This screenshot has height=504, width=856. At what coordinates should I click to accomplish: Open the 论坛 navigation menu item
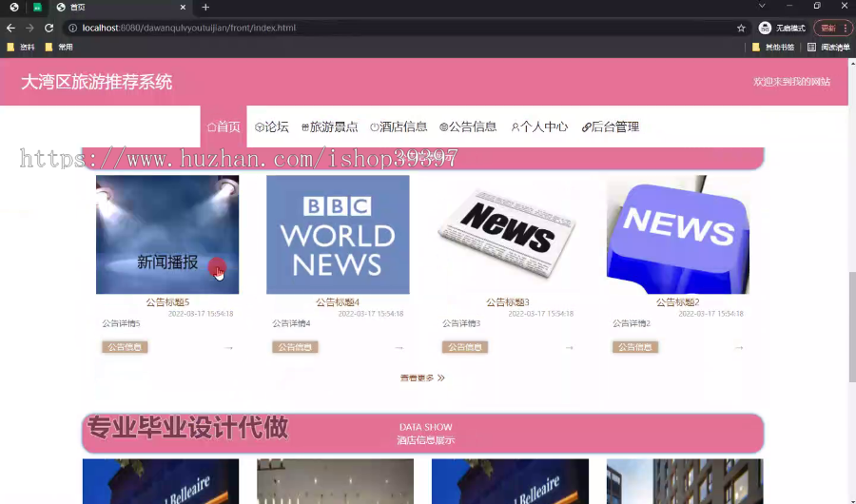[x=272, y=126]
